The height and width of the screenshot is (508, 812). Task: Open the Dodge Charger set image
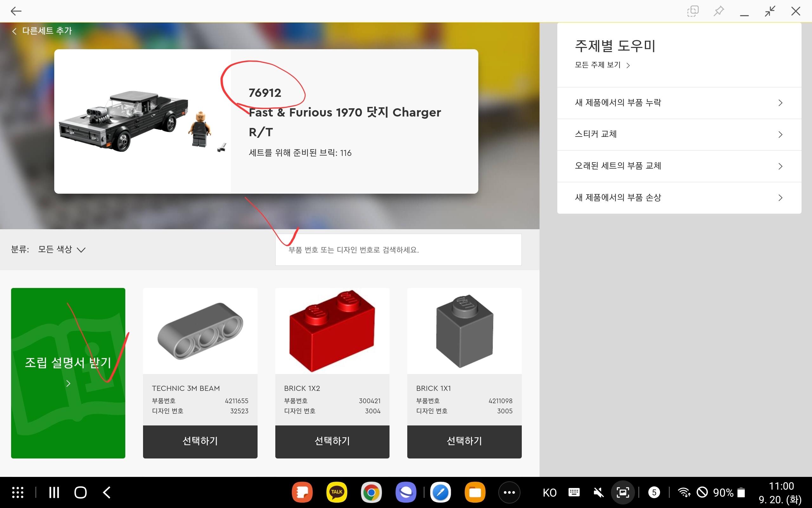pos(143,121)
